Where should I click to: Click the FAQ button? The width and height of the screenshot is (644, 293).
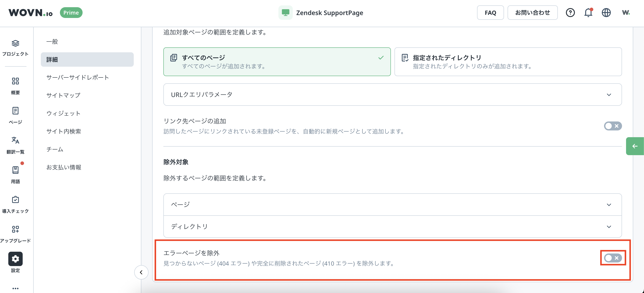(x=490, y=13)
